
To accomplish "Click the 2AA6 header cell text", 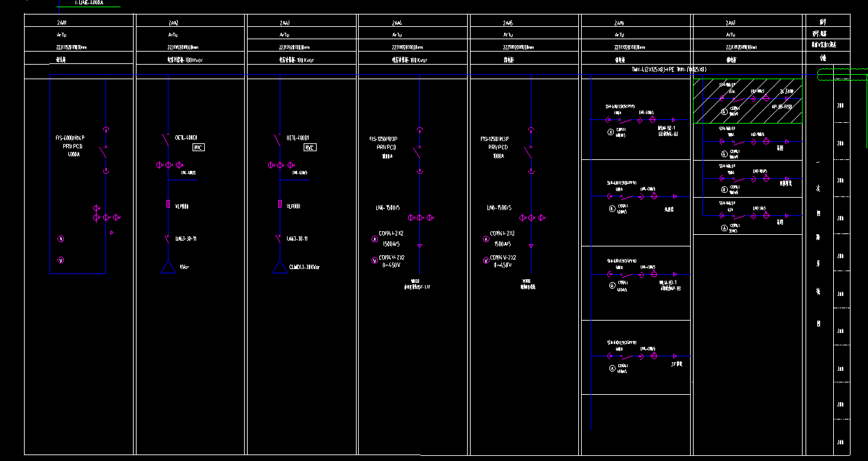I will point(619,23).
